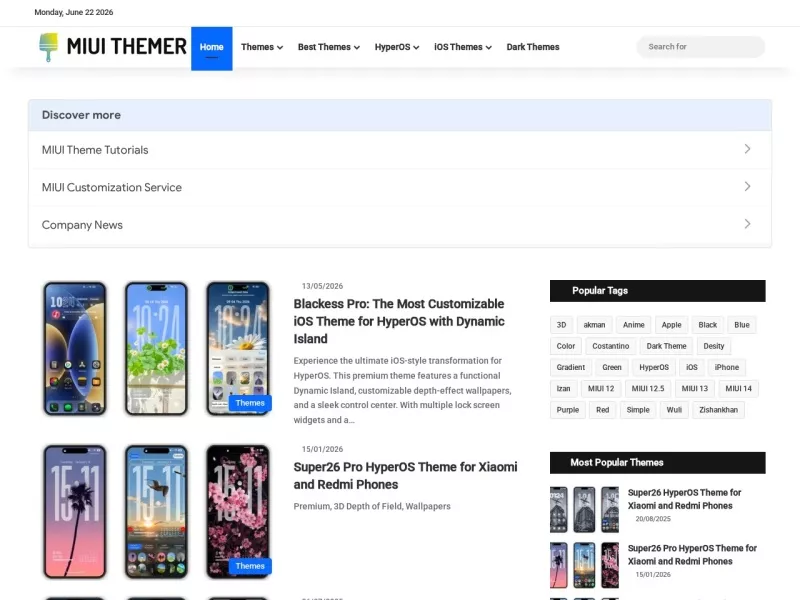This screenshot has width=800, height=600.
Task: Click Themes badge on Blackess Pro thumbnail
Action: 250,403
